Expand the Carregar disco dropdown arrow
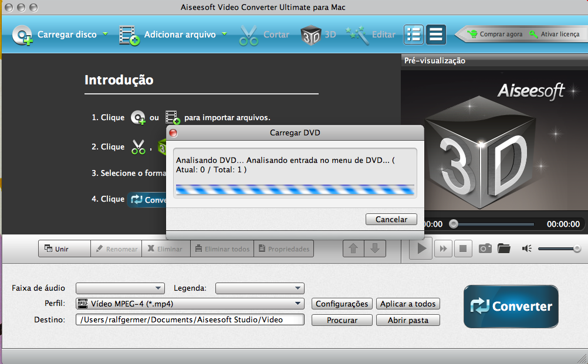 click(106, 34)
